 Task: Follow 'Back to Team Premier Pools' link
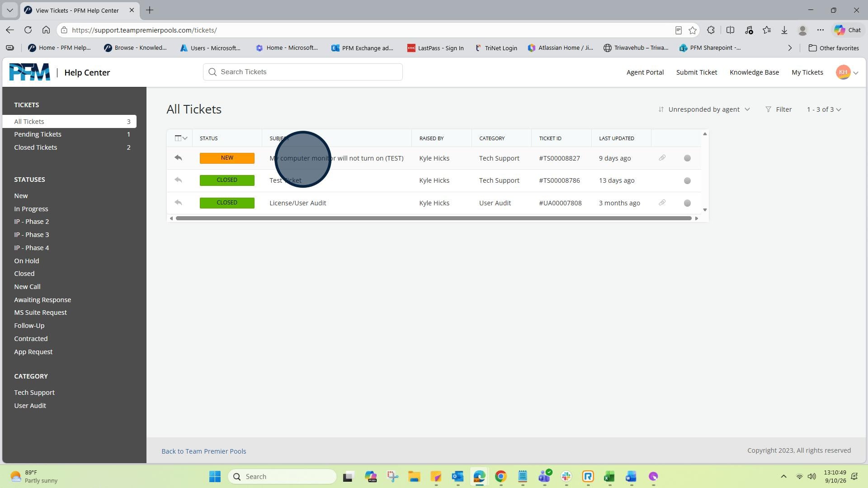pos(203,451)
